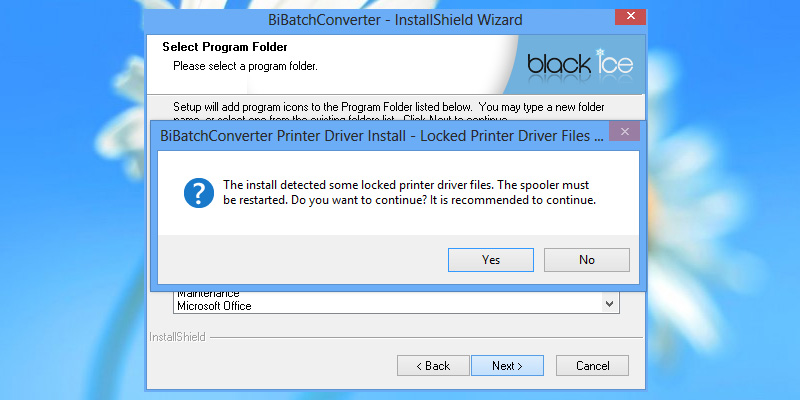The width and height of the screenshot is (800, 400).
Task: Click the blue question mark icon
Action: pyautogui.click(x=199, y=192)
